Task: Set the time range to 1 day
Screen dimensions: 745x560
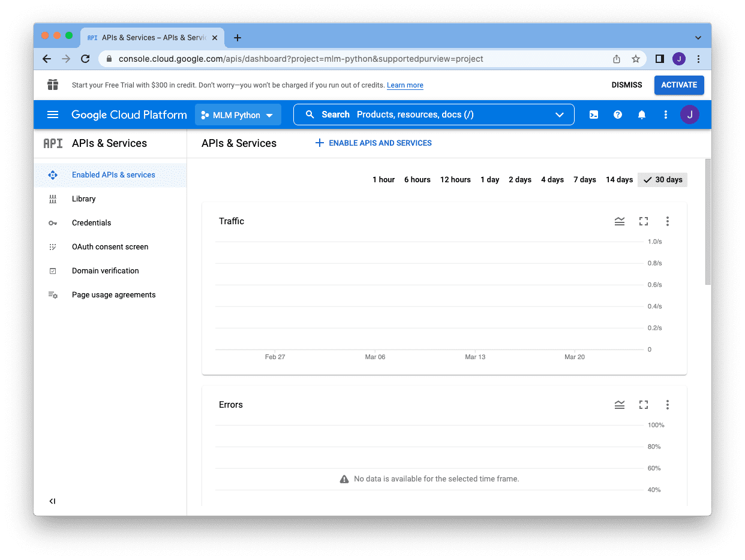Action: coord(489,180)
